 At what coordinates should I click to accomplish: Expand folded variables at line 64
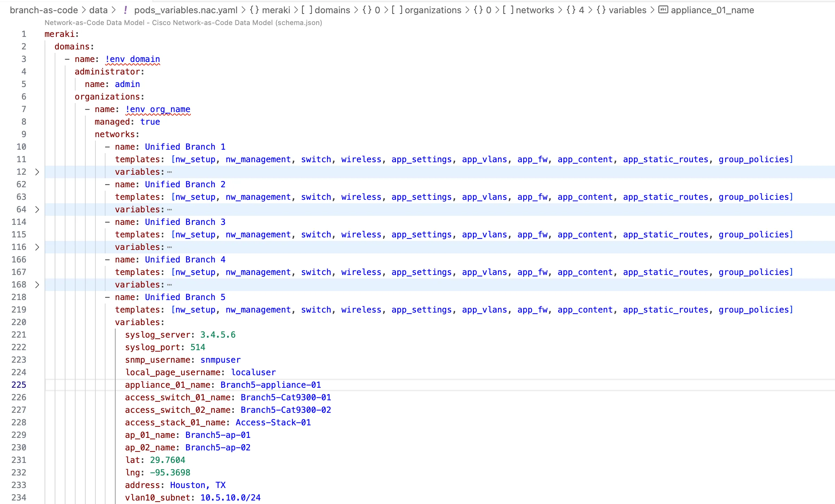pyautogui.click(x=37, y=210)
